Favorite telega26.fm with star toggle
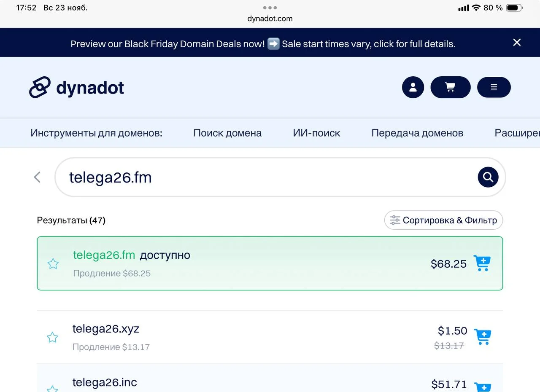The height and width of the screenshot is (392, 540). point(53,264)
